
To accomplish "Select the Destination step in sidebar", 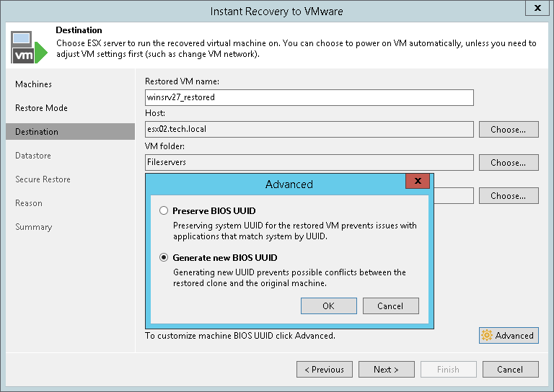I will click(37, 132).
